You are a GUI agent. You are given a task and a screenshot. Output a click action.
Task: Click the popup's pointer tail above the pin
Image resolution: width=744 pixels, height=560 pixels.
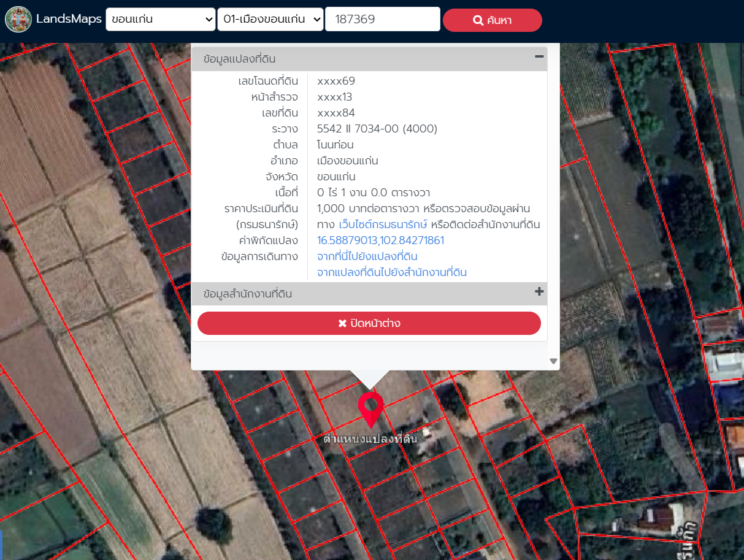click(369, 378)
